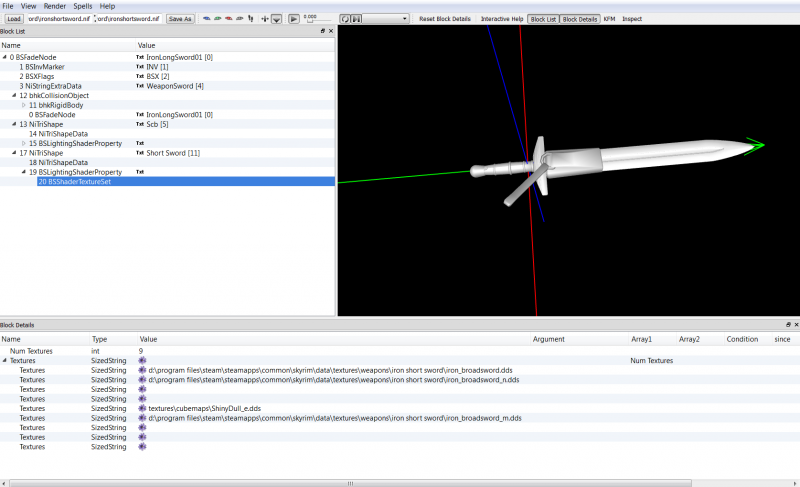Click the float button of Block List panel

point(322,32)
